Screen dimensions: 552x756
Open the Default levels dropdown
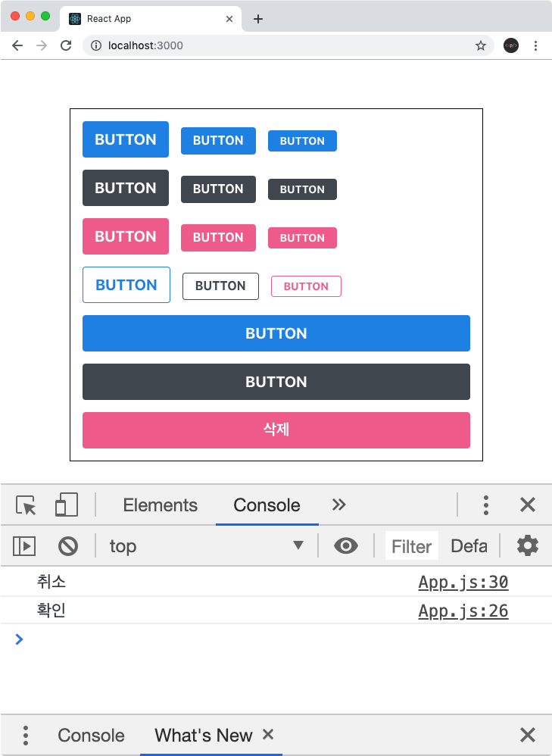coord(469,546)
